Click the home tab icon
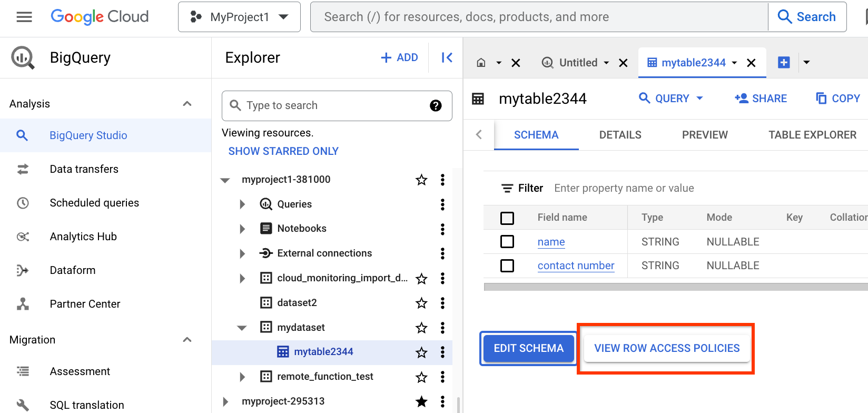 [481, 63]
